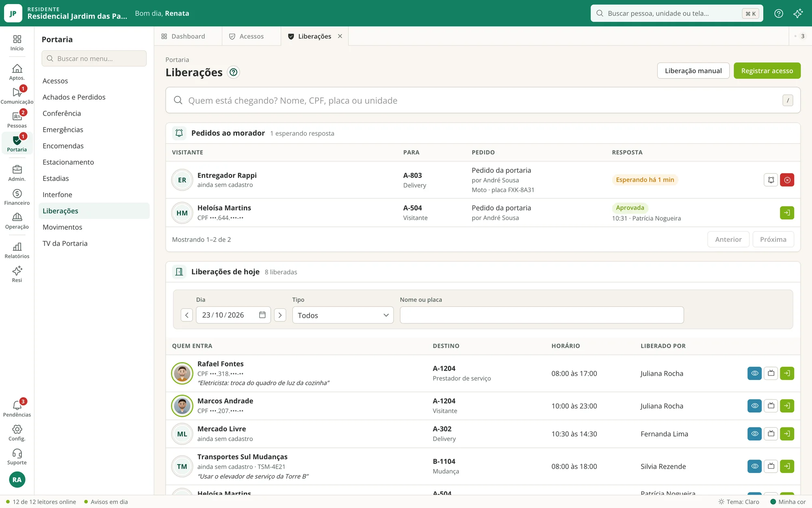Register entry for Heloísa Martins A-504 request
812x508 pixels.
click(787, 213)
